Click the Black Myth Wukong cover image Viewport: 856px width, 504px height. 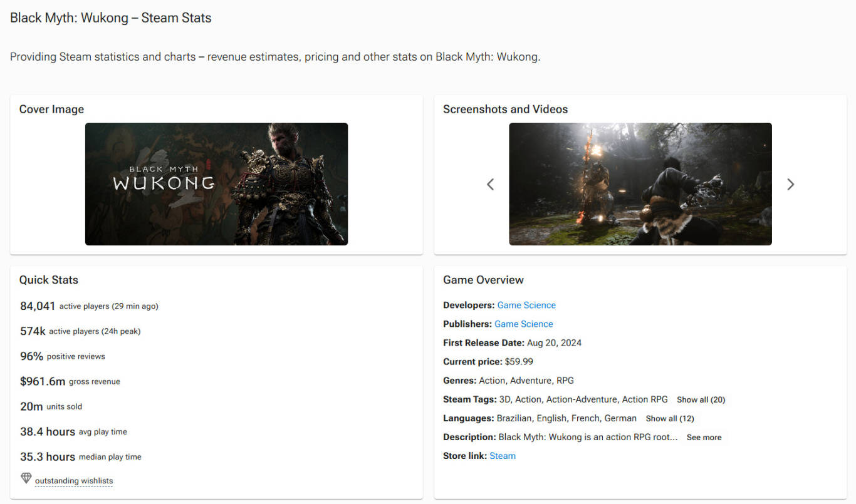click(x=216, y=184)
